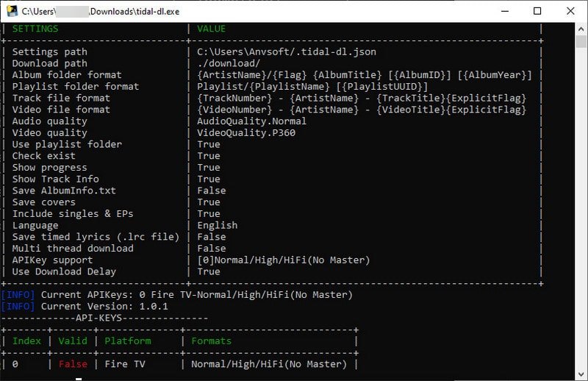
Task: Click the tidal-dl.exe icon in title bar
Action: pos(11,11)
